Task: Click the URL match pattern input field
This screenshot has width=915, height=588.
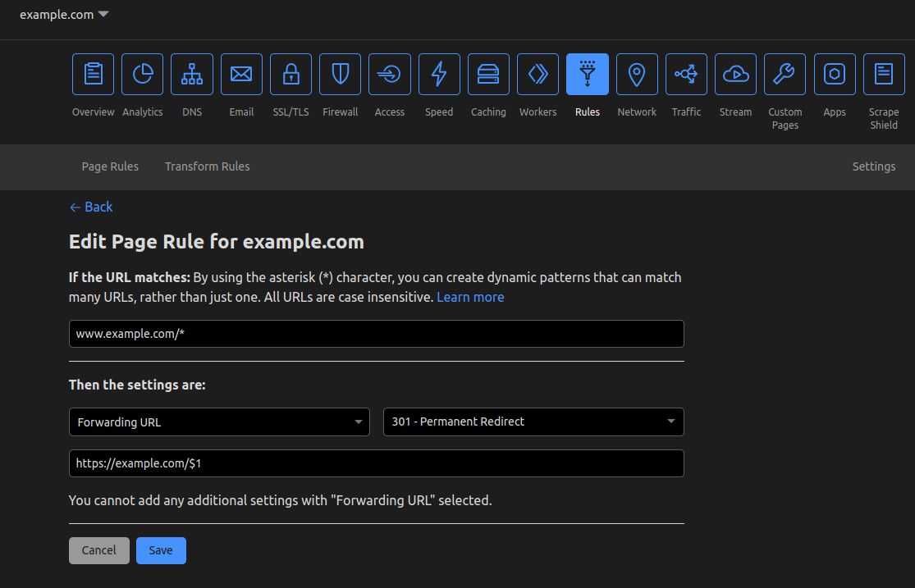Action: tap(376, 334)
